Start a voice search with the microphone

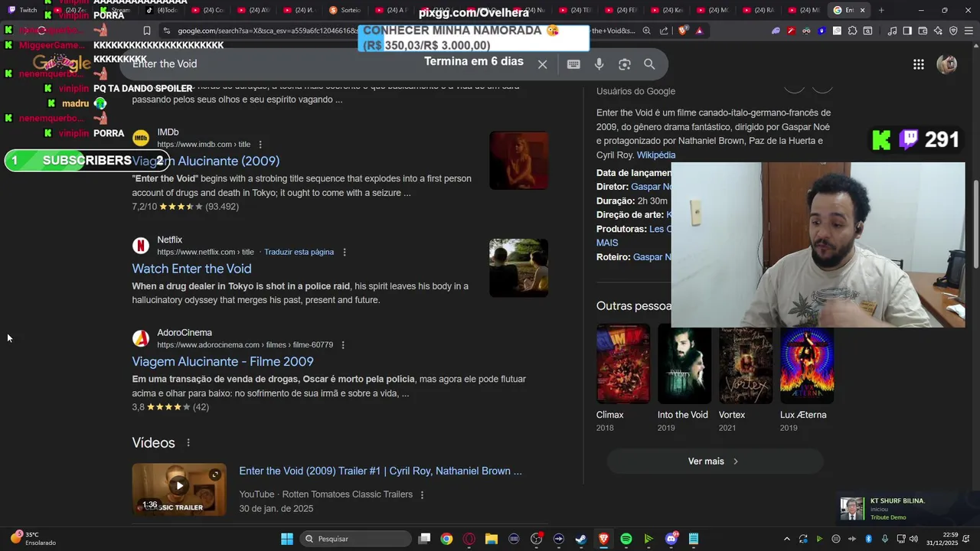click(599, 64)
